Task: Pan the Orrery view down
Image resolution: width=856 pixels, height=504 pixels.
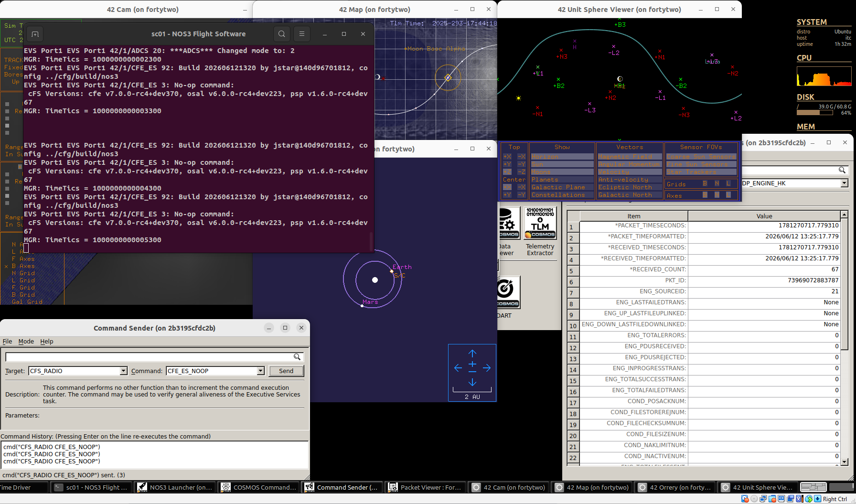Action: (472, 382)
